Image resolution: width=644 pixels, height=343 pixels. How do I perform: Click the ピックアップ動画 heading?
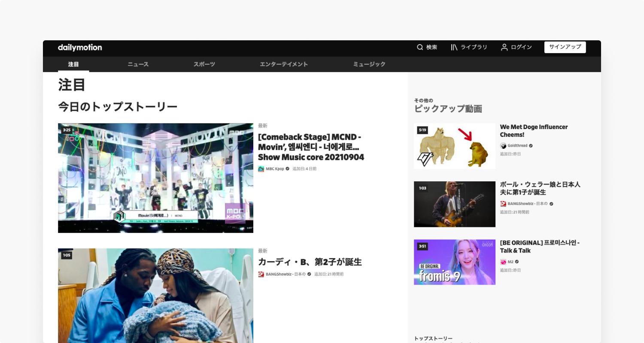[448, 109]
